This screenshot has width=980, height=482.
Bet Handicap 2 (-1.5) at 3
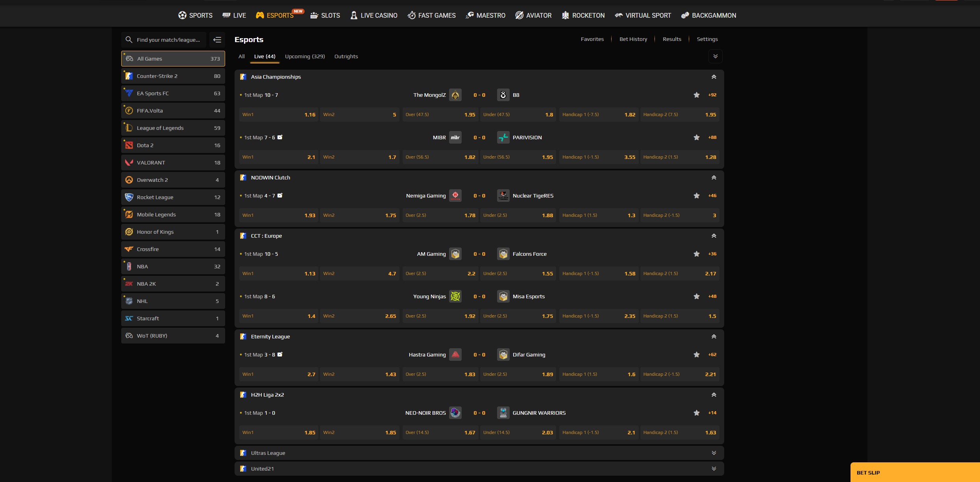click(680, 215)
